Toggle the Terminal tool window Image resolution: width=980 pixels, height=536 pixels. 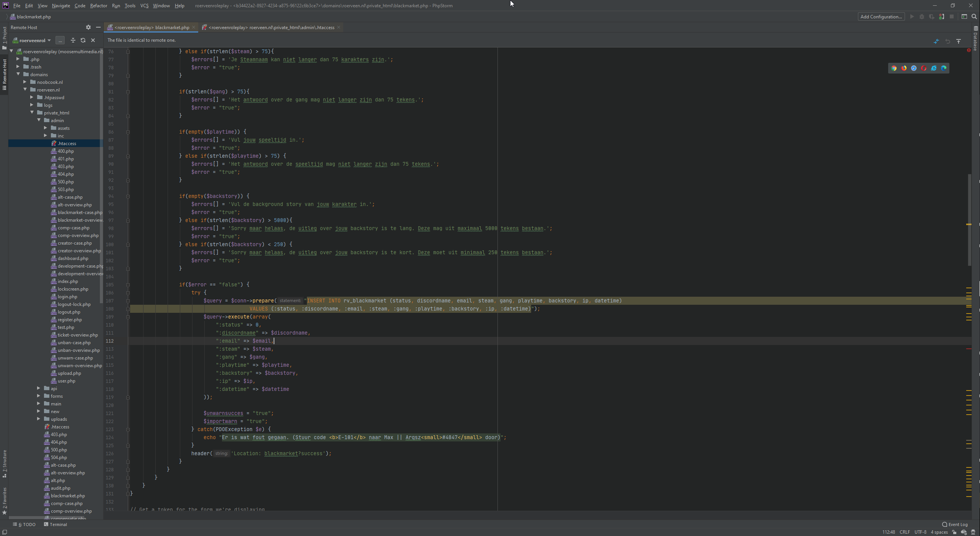click(55, 525)
